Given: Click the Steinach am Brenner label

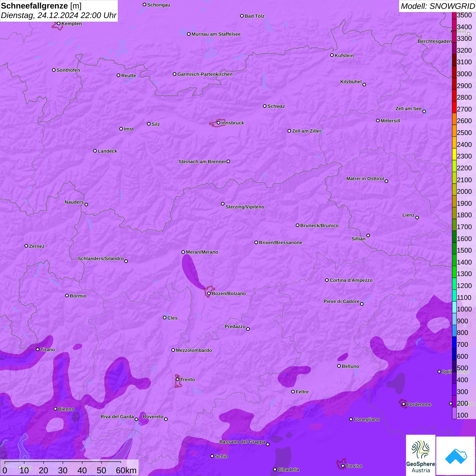Looking at the screenshot, I should 202,161.
